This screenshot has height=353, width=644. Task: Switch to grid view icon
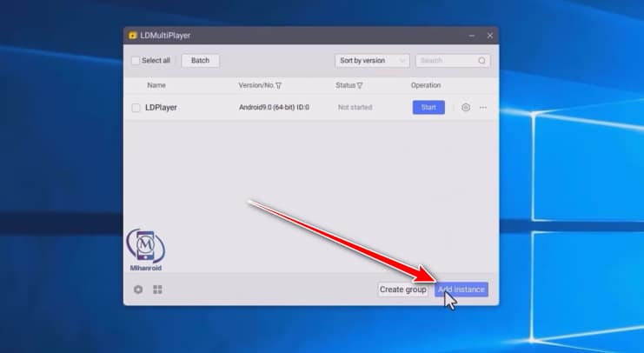pyautogui.click(x=157, y=290)
